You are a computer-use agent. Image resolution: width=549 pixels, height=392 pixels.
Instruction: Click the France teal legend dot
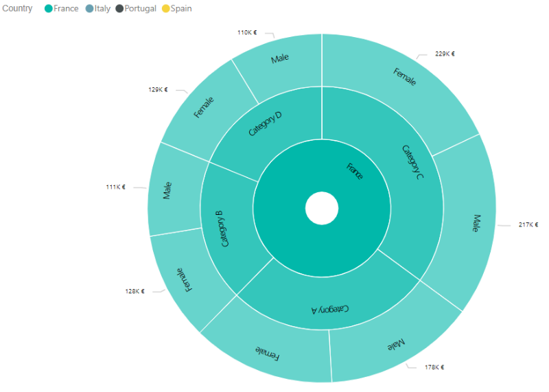pos(48,9)
